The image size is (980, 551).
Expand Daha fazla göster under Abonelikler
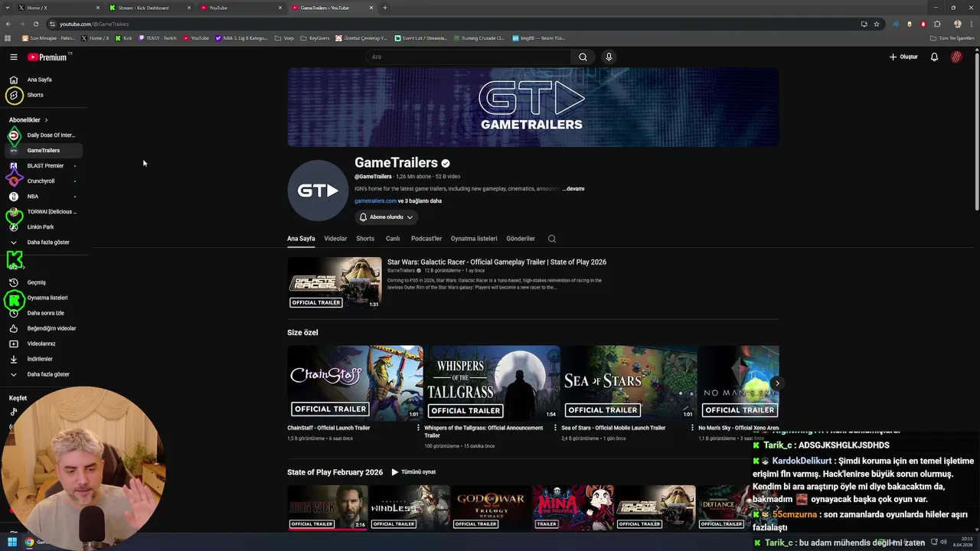click(43, 243)
